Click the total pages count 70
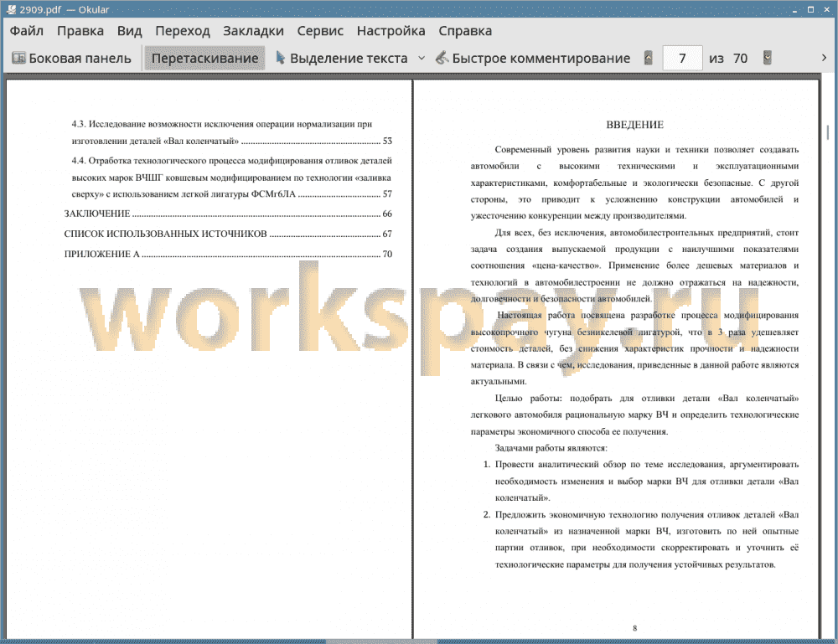 pos(740,59)
